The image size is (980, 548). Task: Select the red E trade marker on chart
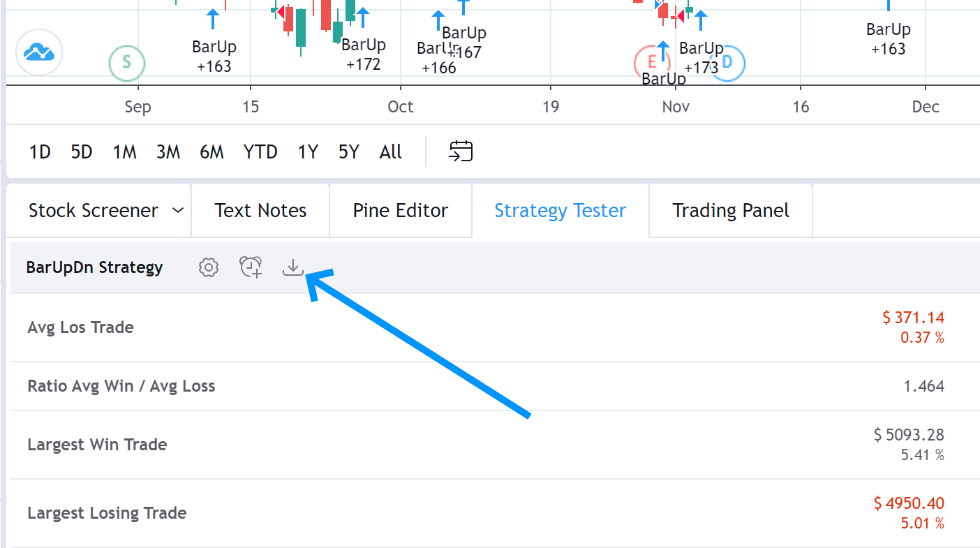click(x=653, y=63)
